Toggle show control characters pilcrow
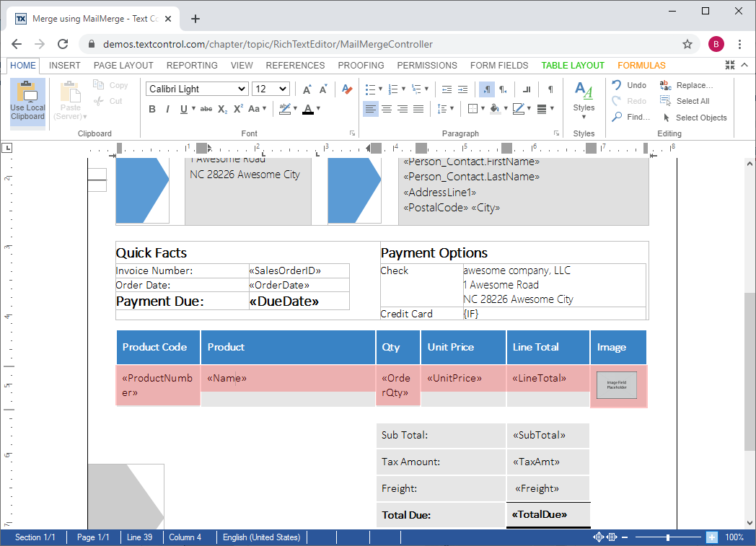The width and height of the screenshot is (756, 546). point(550,89)
